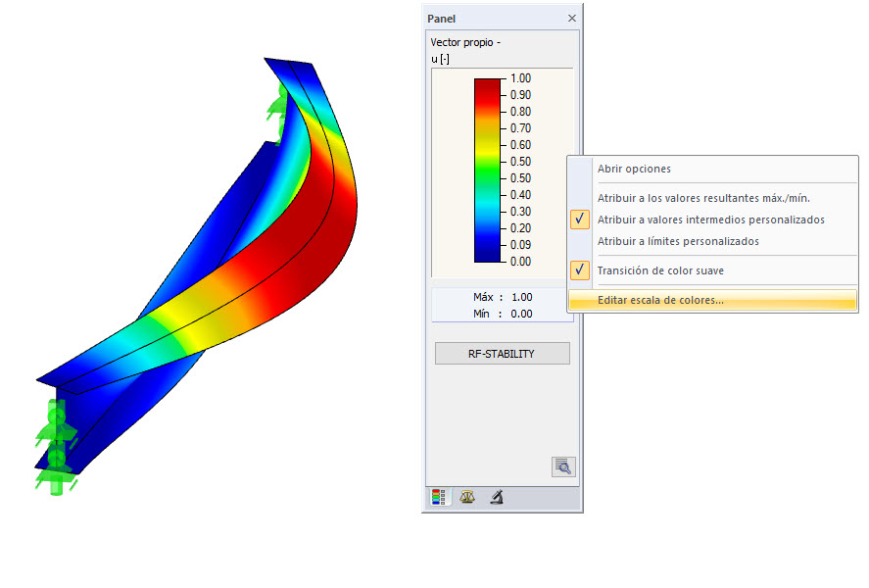The height and width of the screenshot is (588, 869).
Task: Switch to the filter microscope tab
Action: [x=497, y=497]
